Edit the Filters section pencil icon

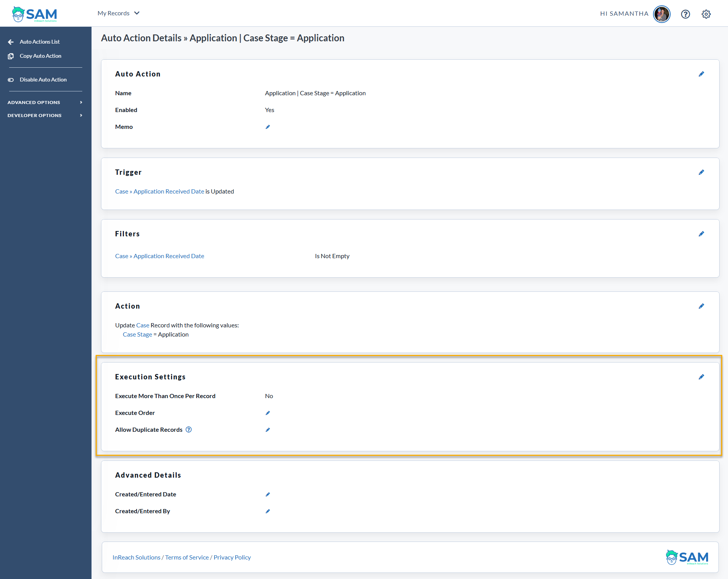coord(701,234)
